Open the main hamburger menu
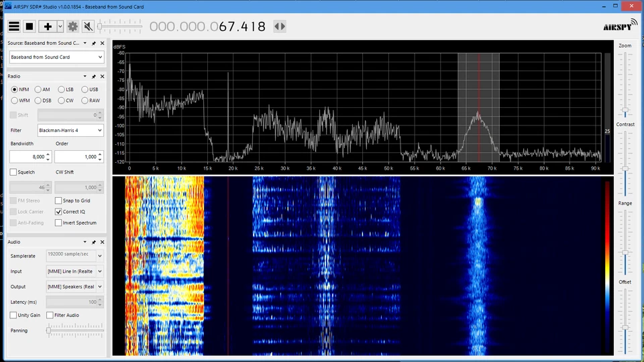644x362 pixels. (x=14, y=26)
